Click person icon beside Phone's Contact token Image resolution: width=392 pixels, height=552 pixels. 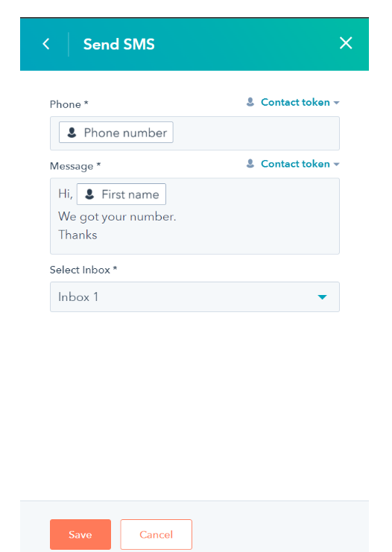(250, 102)
